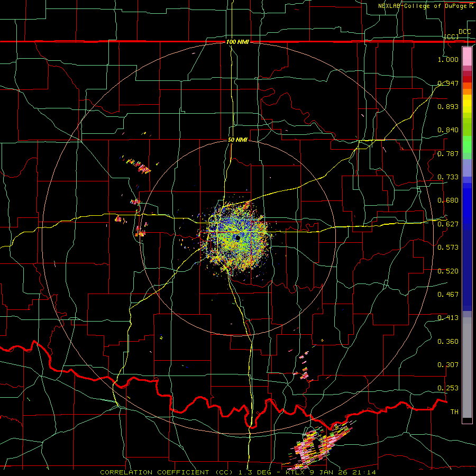Click the 50 NMI range ring label
The image size is (476, 476).
[237, 140]
